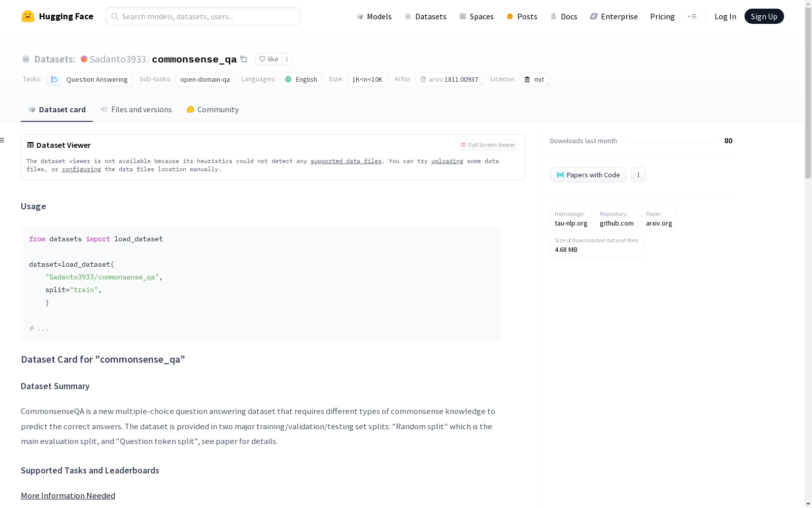Follow the configuring link
Image resolution: width=812 pixels, height=508 pixels.
(81, 169)
